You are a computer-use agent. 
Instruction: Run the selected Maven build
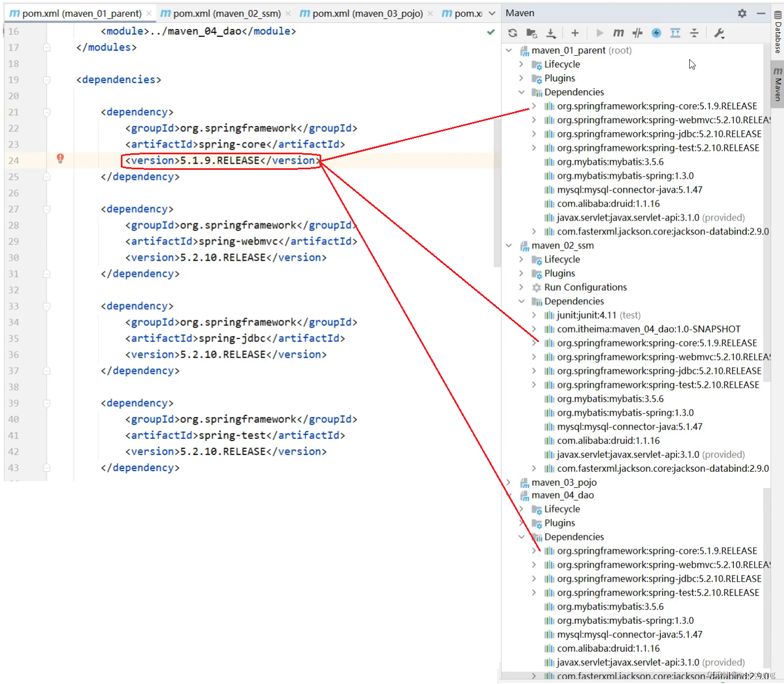[x=600, y=33]
